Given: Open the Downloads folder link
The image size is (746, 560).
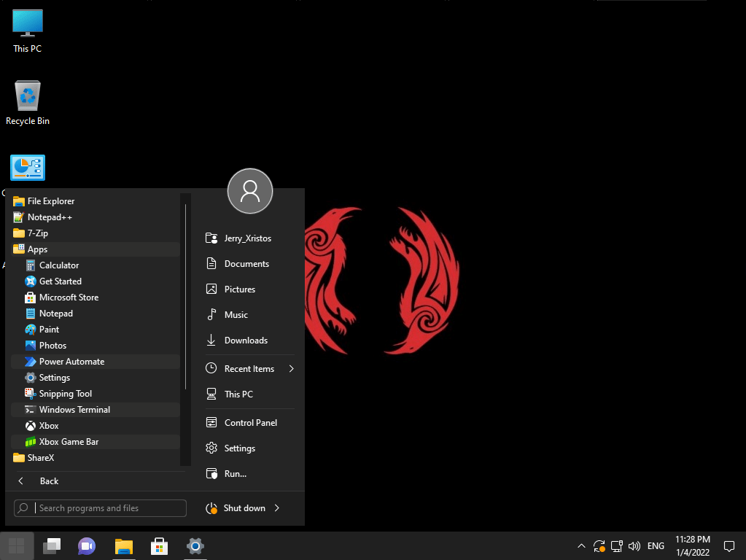Looking at the screenshot, I should pyautogui.click(x=246, y=341).
